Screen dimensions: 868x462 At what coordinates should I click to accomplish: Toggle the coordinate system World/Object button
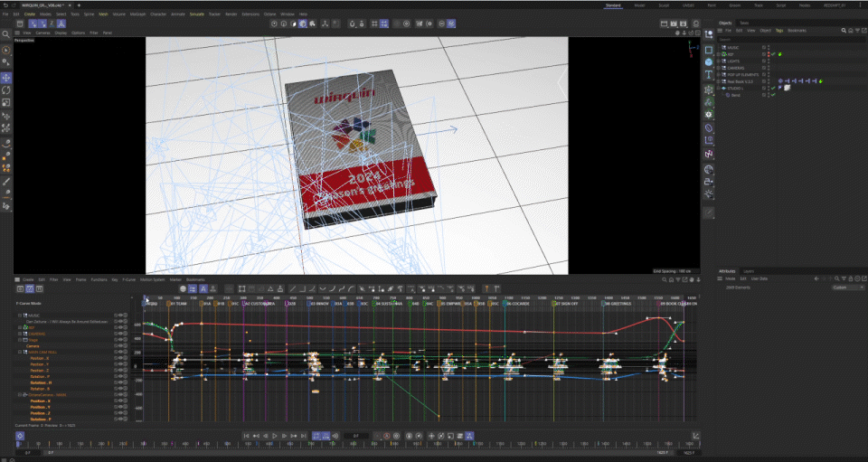[61, 24]
